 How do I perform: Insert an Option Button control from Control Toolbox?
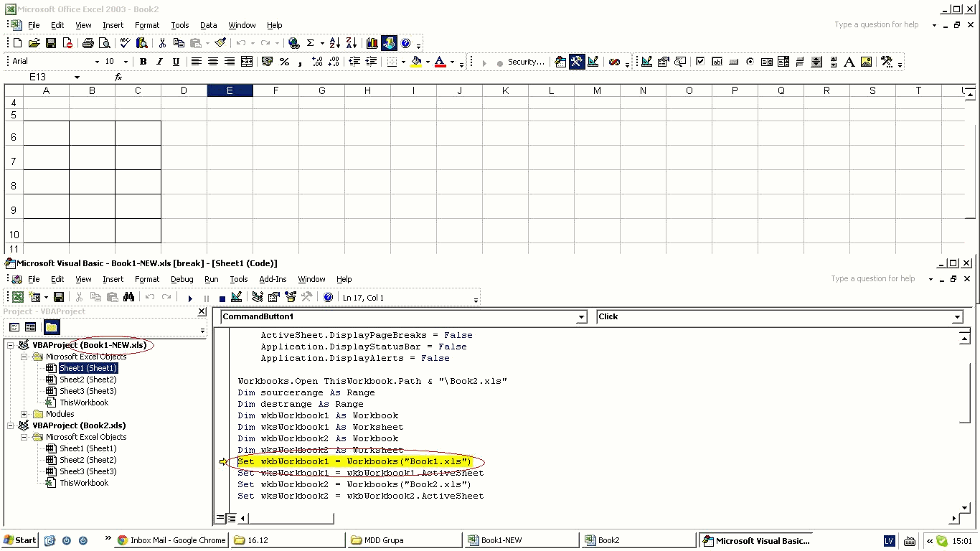click(x=750, y=62)
